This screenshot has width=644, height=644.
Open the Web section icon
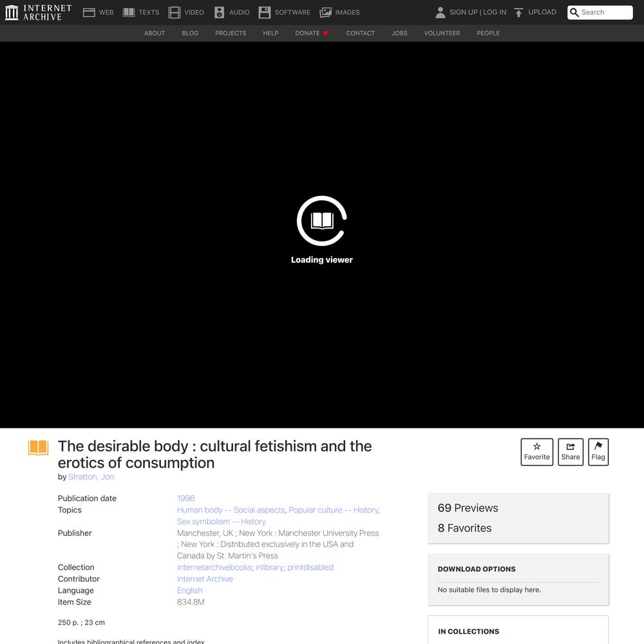89,12
